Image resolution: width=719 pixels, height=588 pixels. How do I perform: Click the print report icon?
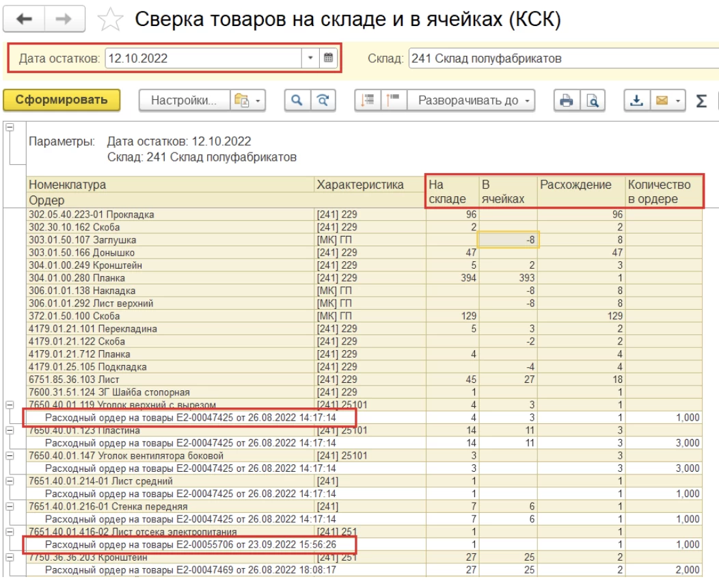click(566, 101)
